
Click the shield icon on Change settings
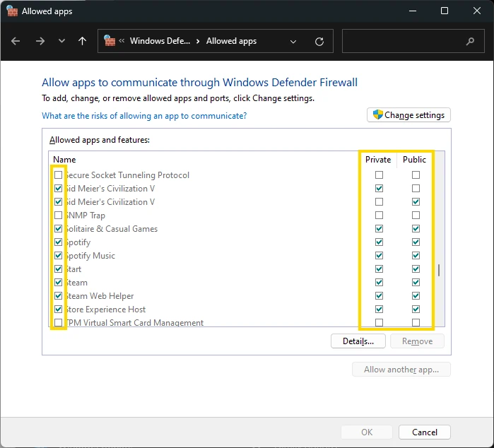377,114
